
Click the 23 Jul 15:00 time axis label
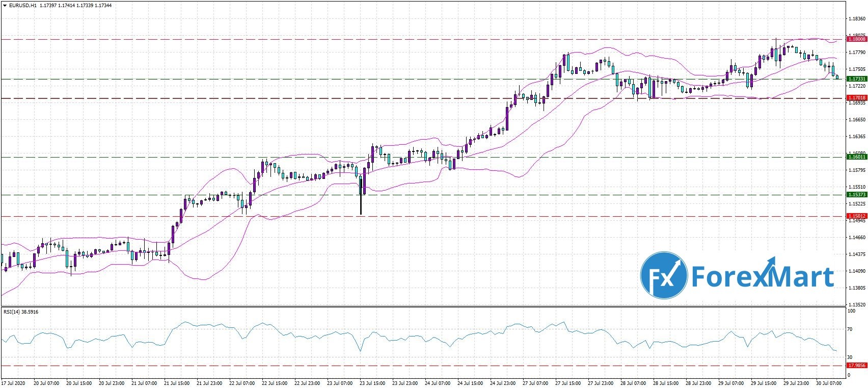pyautogui.click(x=372, y=382)
